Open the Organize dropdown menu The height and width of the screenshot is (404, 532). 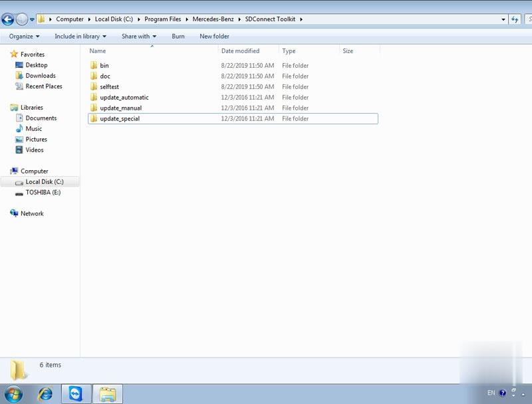pyautogui.click(x=24, y=37)
